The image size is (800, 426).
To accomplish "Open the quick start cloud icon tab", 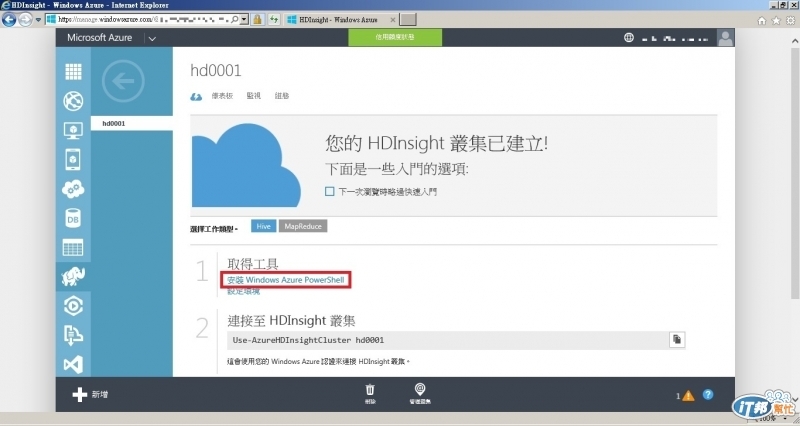I will point(196,96).
